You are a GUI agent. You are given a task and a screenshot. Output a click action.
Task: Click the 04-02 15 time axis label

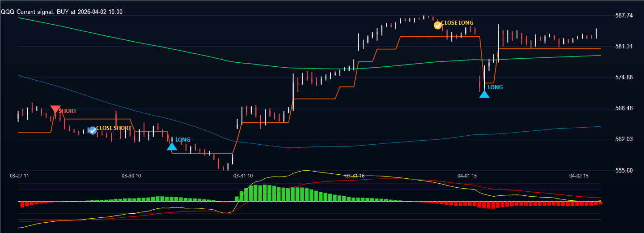click(578, 176)
